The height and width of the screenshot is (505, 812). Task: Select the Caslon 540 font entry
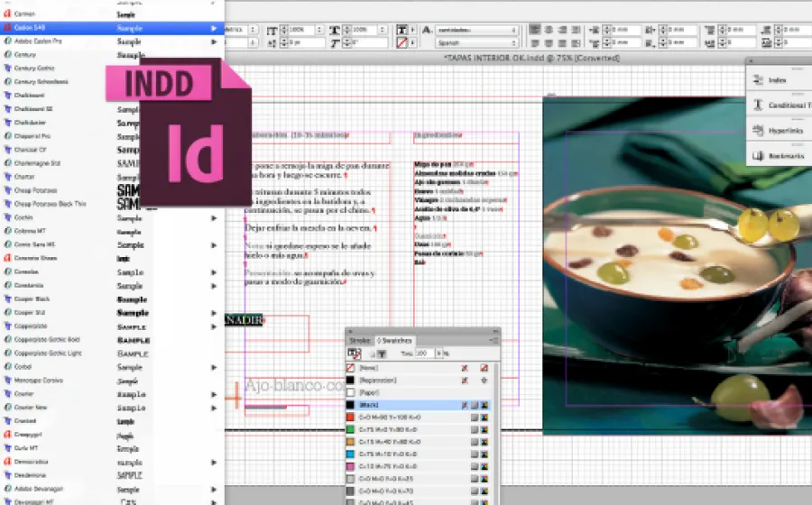(113, 28)
